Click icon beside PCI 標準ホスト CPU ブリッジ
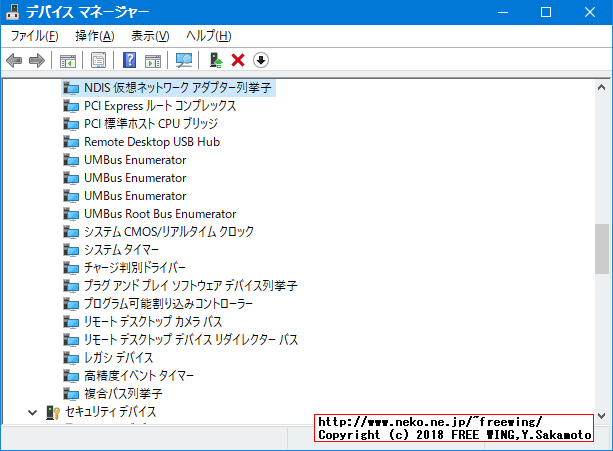The width and height of the screenshot is (613, 451). pyautogui.click(x=71, y=124)
